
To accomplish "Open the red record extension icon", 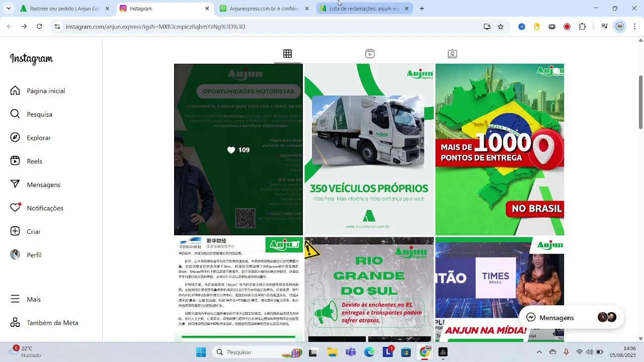I will point(567,27).
